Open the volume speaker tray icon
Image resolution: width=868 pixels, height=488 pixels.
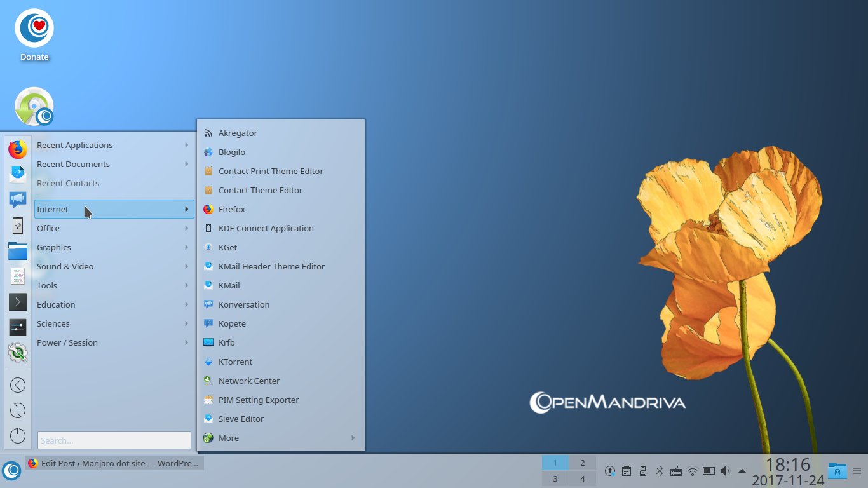coord(726,471)
